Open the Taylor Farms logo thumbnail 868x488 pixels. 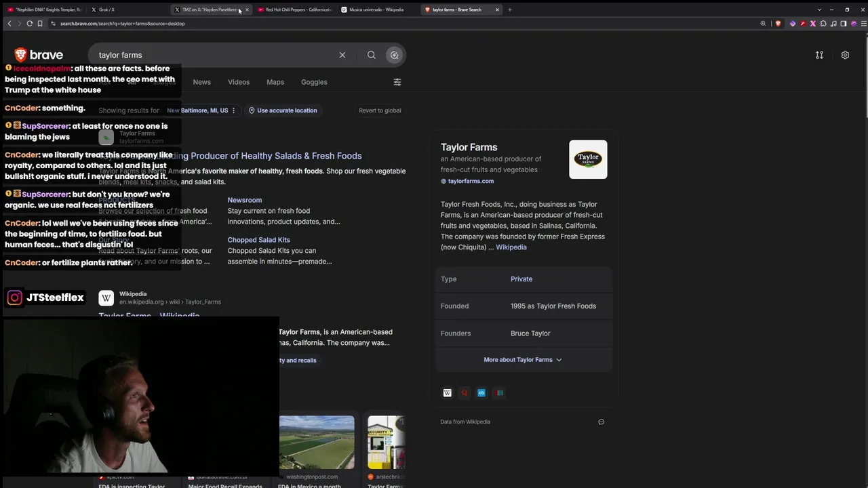(588, 159)
